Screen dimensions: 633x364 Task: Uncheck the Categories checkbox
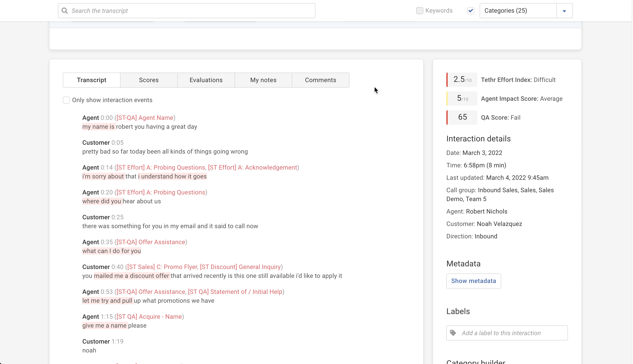pyautogui.click(x=471, y=10)
